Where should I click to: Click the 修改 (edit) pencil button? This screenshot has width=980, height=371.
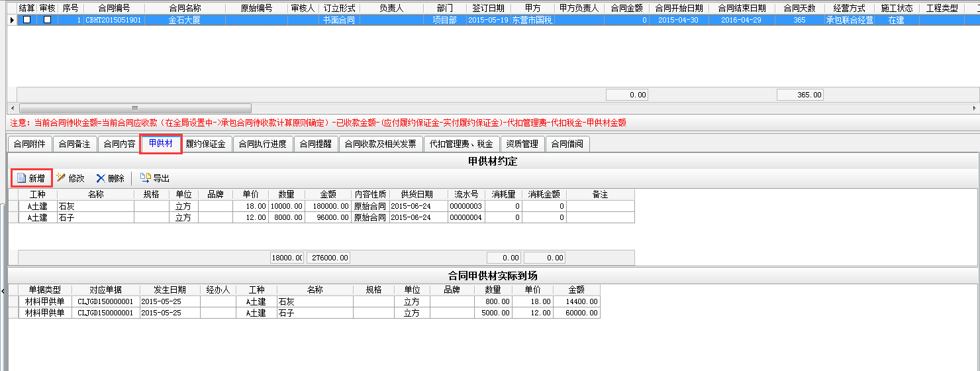tap(70, 178)
